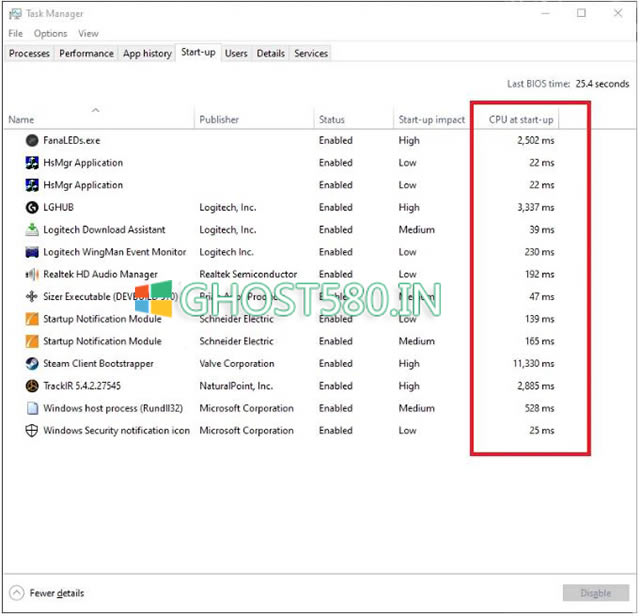
Task: Collapse view using the Fewer details arrow icon
Action: tap(16, 593)
